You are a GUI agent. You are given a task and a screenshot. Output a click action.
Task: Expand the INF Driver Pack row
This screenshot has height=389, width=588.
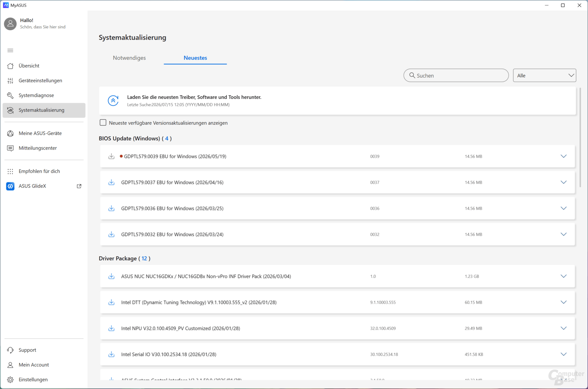point(564,276)
